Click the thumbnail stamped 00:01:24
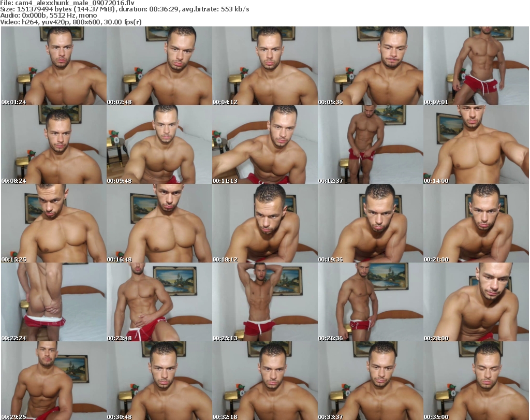 [54, 66]
